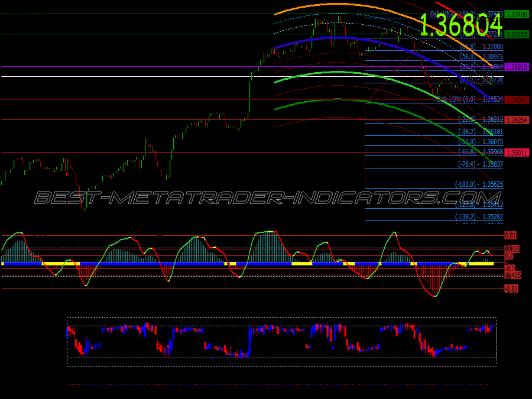
Task: Select Fibonacci level (-38.2) - 1.36181
Action: point(481,132)
